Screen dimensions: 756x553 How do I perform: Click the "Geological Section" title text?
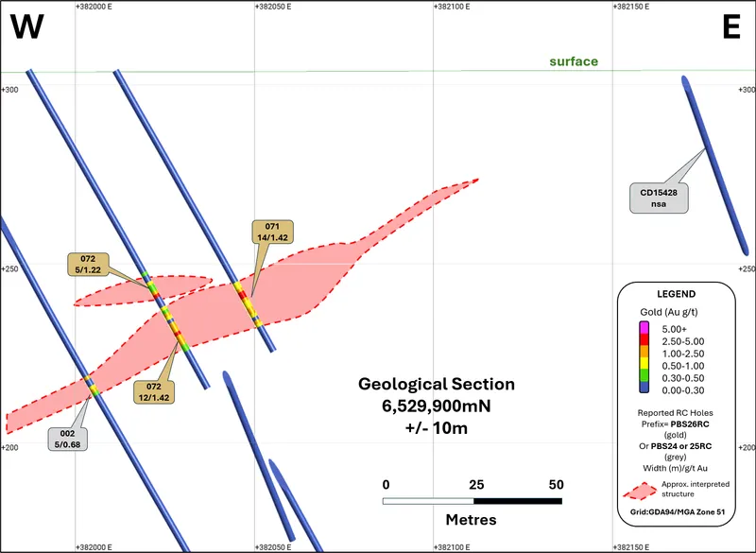(x=437, y=384)
